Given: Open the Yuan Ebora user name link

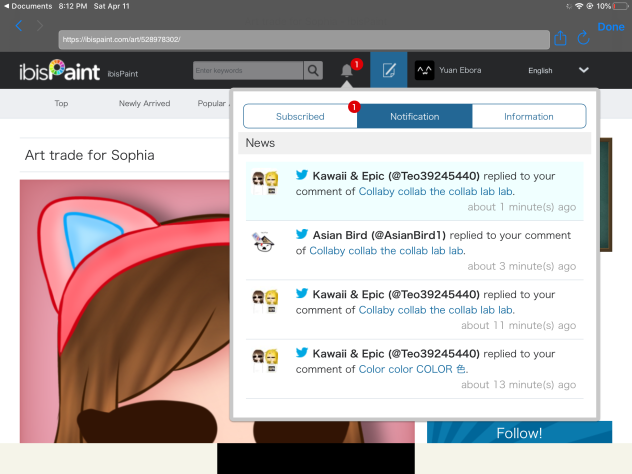Looking at the screenshot, I should tap(460, 70).
